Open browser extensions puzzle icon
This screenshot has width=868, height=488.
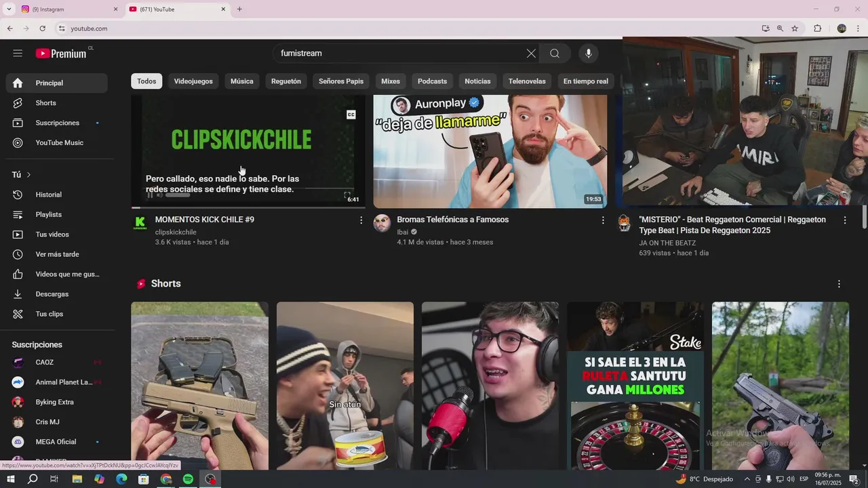[817, 28]
